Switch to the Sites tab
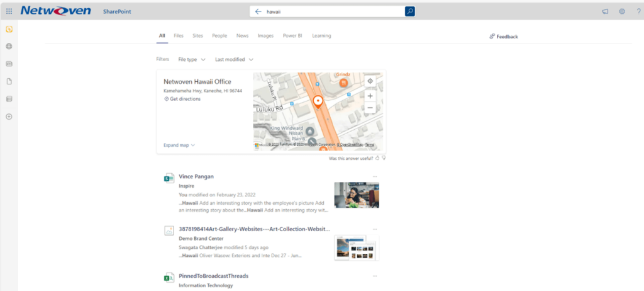The image size is (644, 291). pos(198,36)
